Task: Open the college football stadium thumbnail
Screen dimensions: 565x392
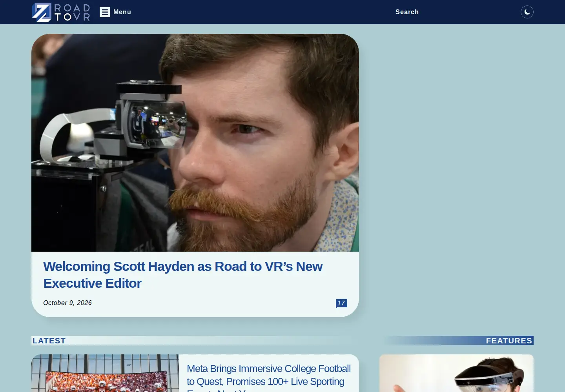Action: click(105, 373)
